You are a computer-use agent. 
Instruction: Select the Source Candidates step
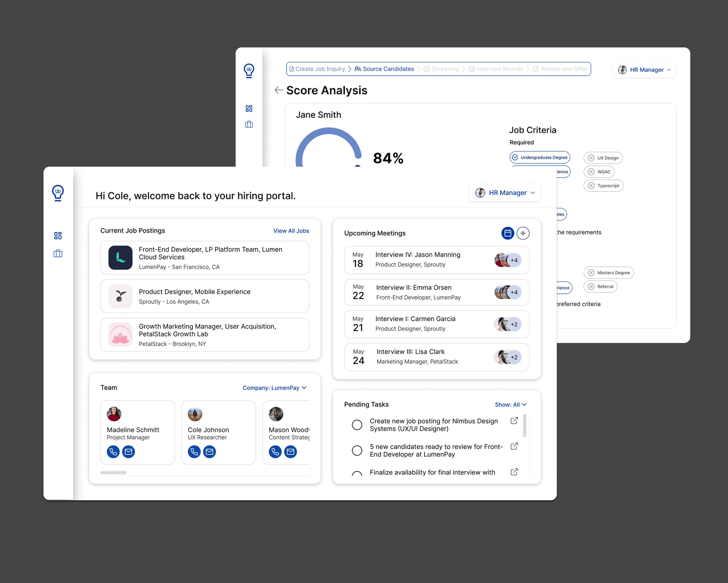click(384, 69)
